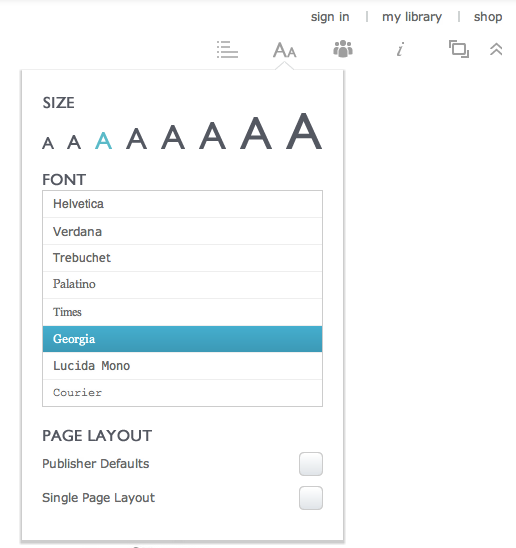
Task: Enable the Single Page Layout checkbox
Action: [x=311, y=498]
